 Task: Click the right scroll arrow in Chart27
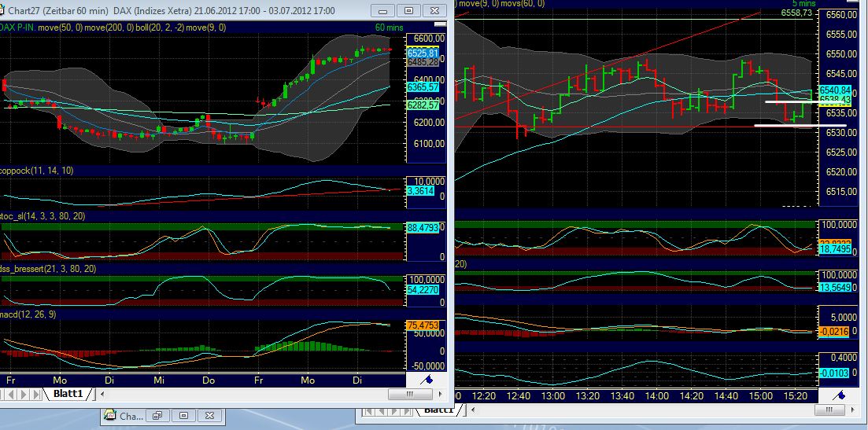[x=441, y=394]
